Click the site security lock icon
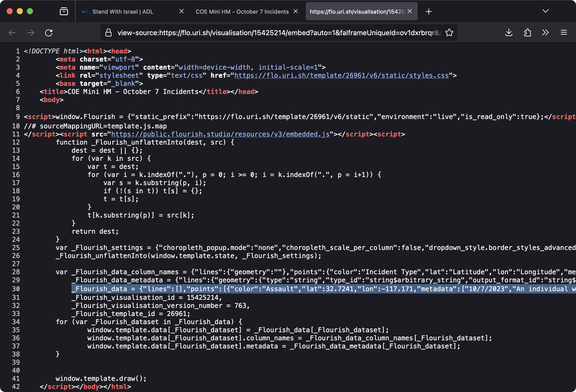This screenshot has width=576, height=392. pos(109,33)
